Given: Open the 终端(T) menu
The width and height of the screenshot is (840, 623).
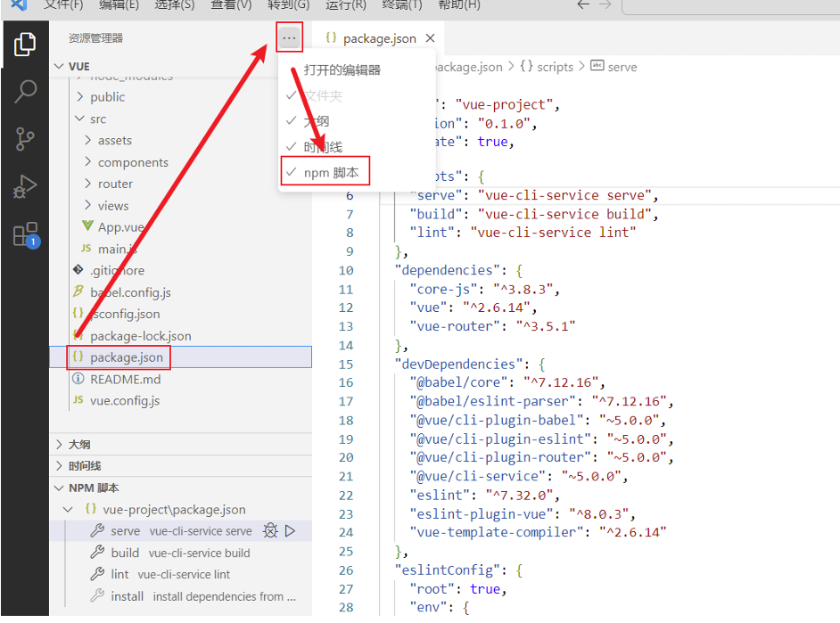Looking at the screenshot, I should point(402,4).
